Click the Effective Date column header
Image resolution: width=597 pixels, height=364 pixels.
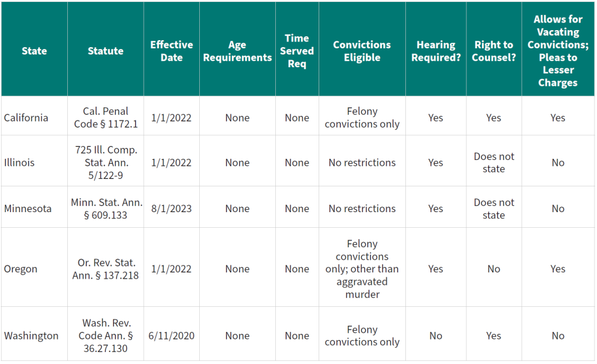pos(172,51)
